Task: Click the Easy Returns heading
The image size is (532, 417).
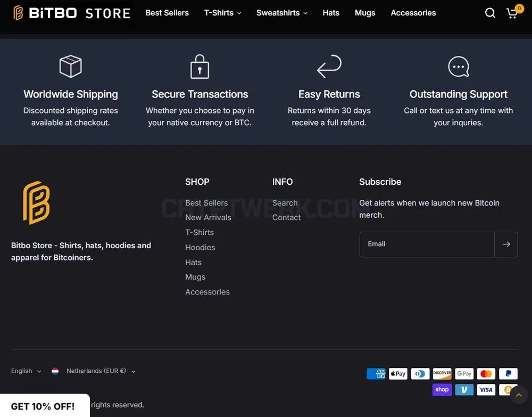Action: click(x=329, y=94)
